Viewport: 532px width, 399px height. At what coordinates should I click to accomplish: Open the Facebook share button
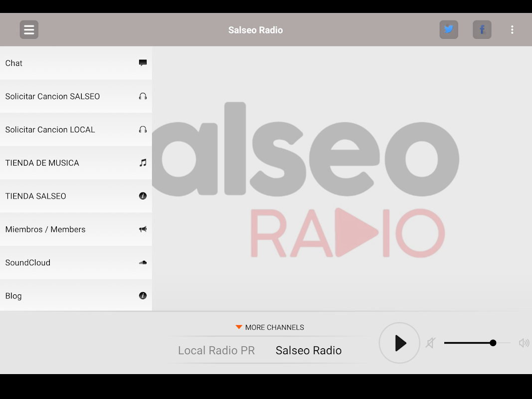[482, 30]
